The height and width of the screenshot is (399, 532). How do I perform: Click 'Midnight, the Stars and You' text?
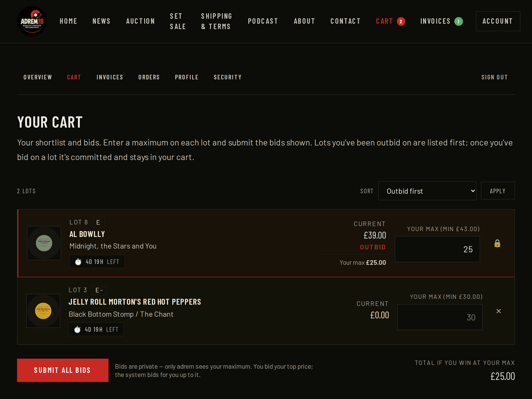[x=113, y=246]
